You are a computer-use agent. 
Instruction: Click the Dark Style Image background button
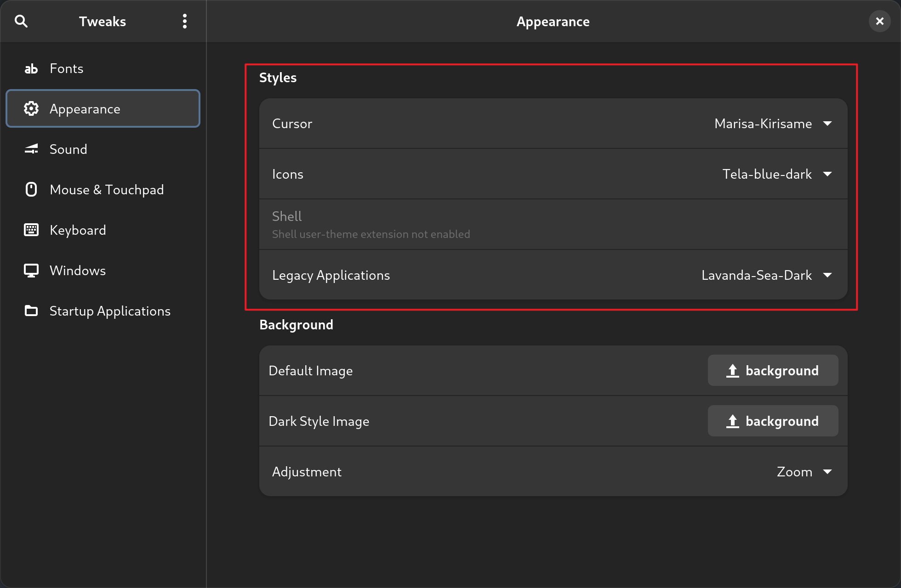point(772,421)
